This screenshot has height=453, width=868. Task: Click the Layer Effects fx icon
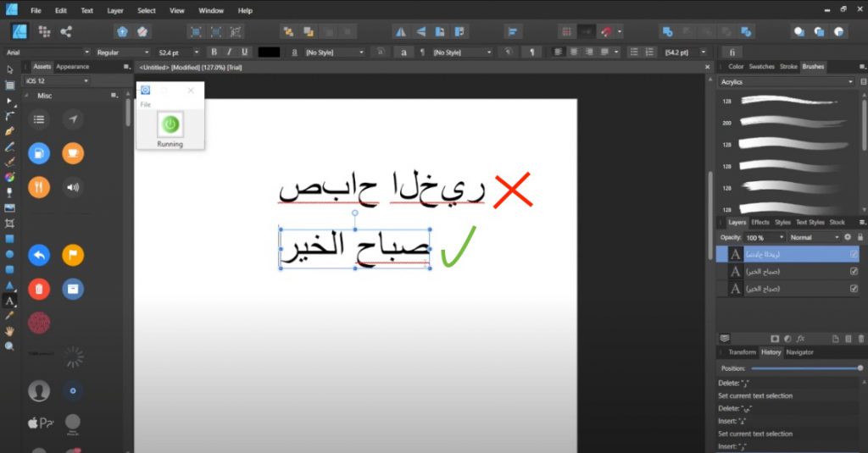click(800, 339)
